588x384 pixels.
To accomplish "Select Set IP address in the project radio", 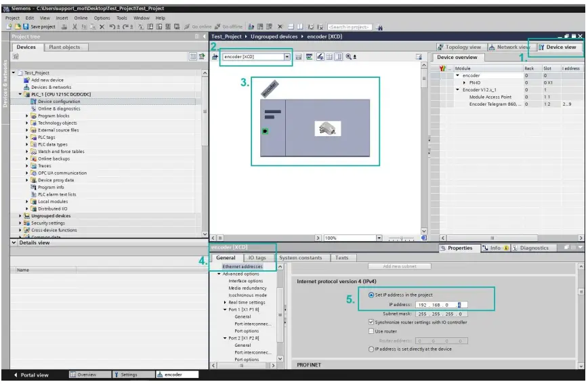I will pyautogui.click(x=371, y=295).
